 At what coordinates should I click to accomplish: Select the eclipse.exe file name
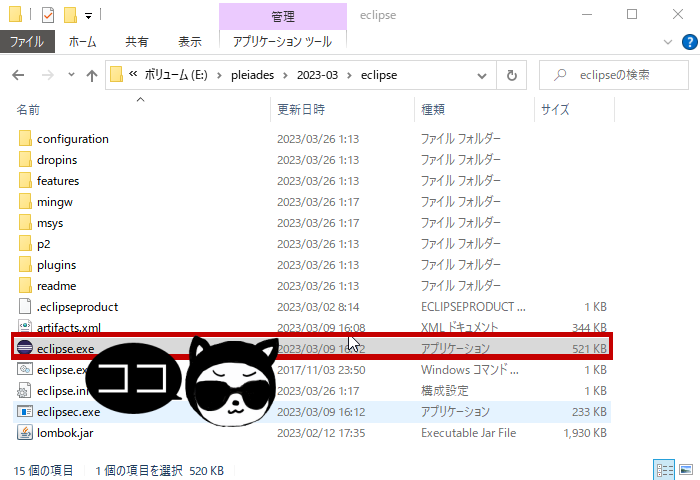(66, 349)
